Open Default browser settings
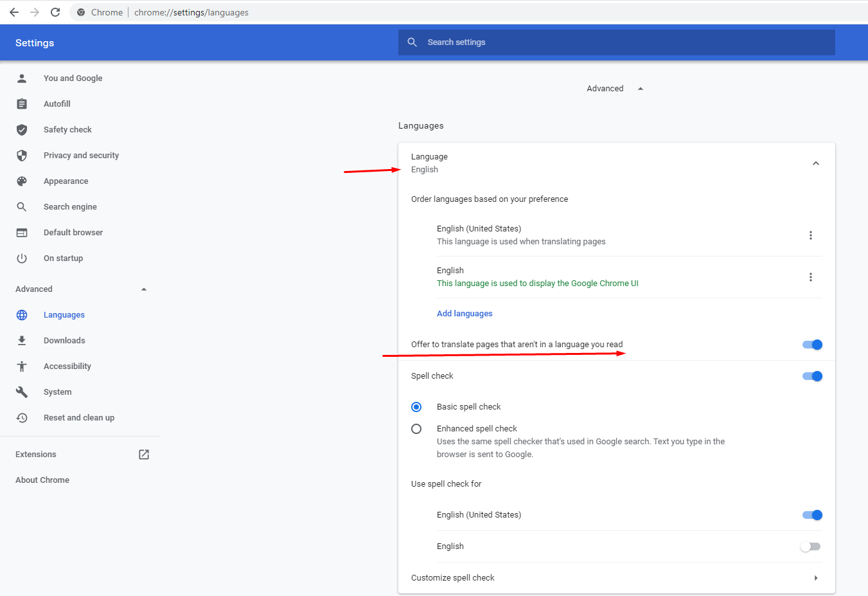The height and width of the screenshot is (596, 868). [x=73, y=233]
